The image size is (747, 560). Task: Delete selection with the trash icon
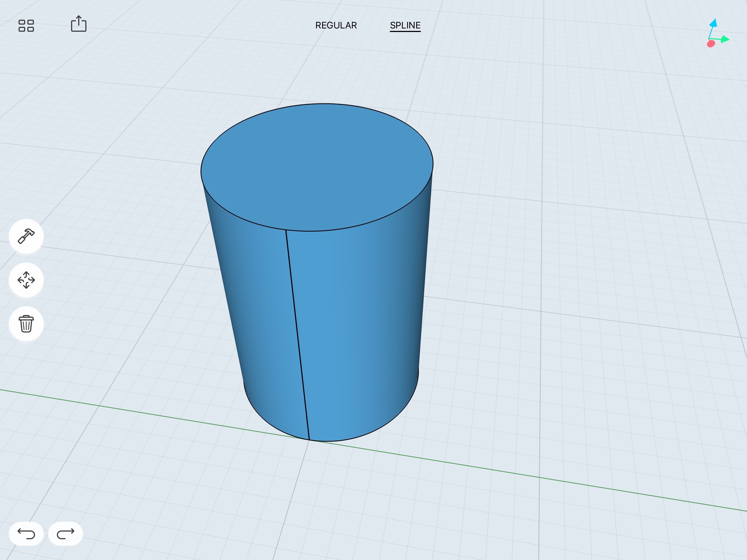coord(26,324)
